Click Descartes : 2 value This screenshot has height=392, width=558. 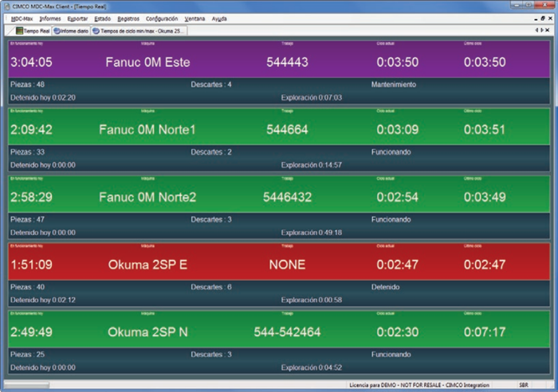click(x=211, y=152)
